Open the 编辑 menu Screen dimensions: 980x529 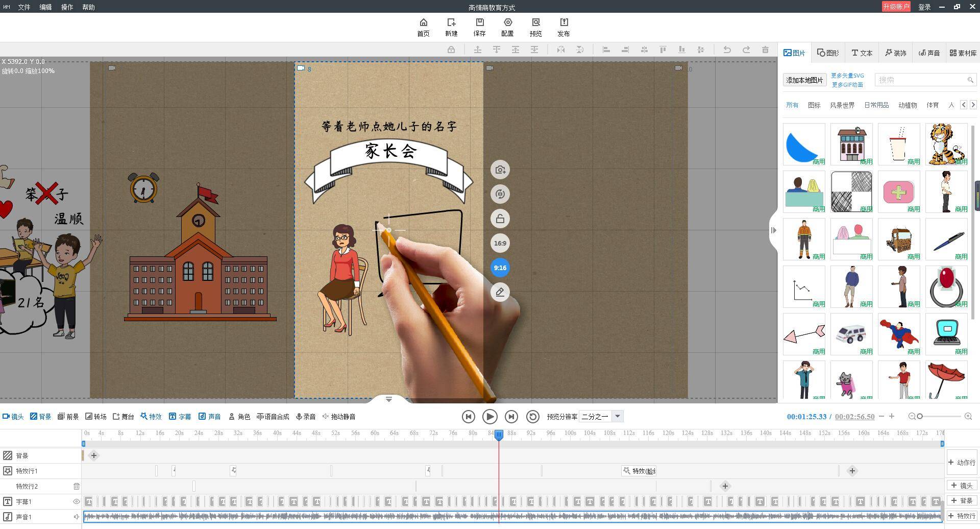pyautogui.click(x=45, y=7)
